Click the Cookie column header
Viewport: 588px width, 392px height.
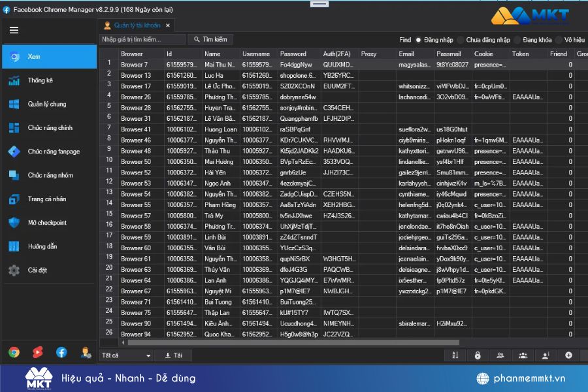491,54
